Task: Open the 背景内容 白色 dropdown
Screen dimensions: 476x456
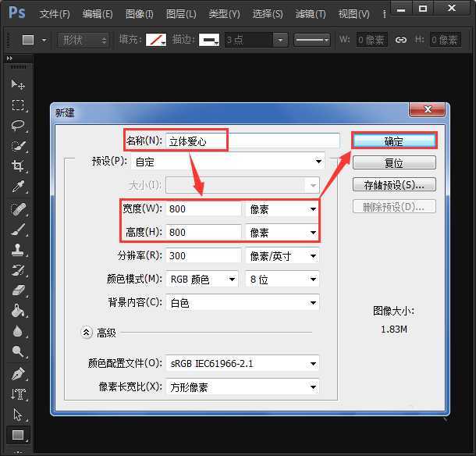Action: coord(243,303)
